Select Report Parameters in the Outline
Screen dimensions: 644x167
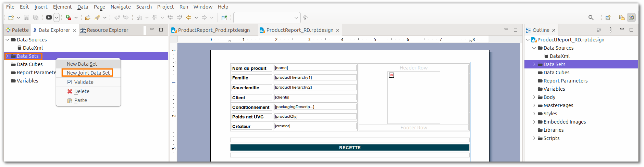(x=565, y=81)
